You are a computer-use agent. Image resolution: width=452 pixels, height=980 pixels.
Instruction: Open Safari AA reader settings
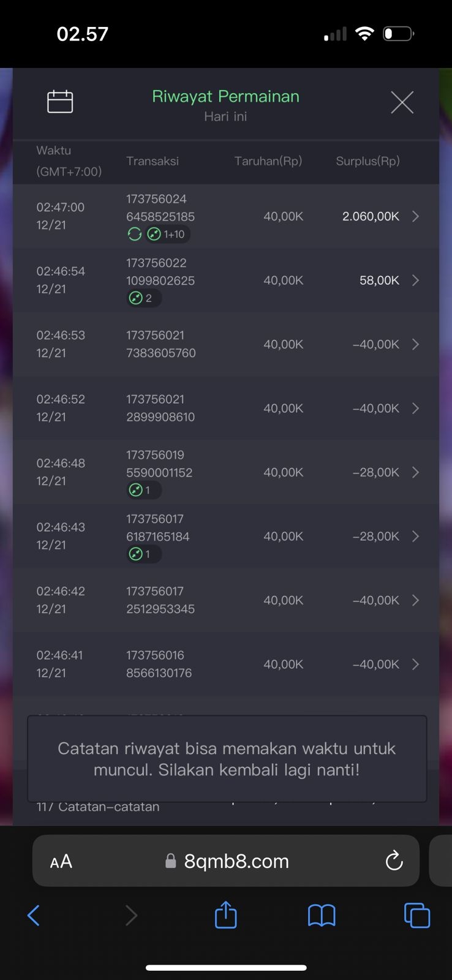tap(61, 862)
